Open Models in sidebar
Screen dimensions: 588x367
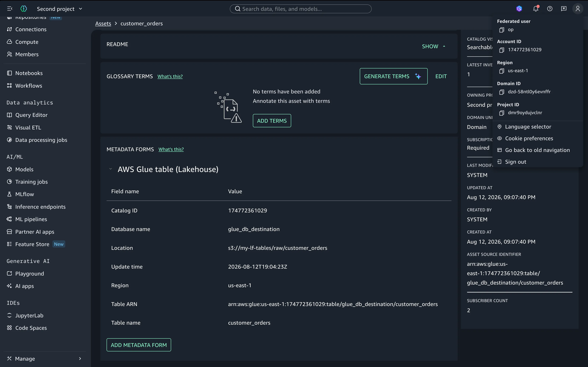pos(24,169)
